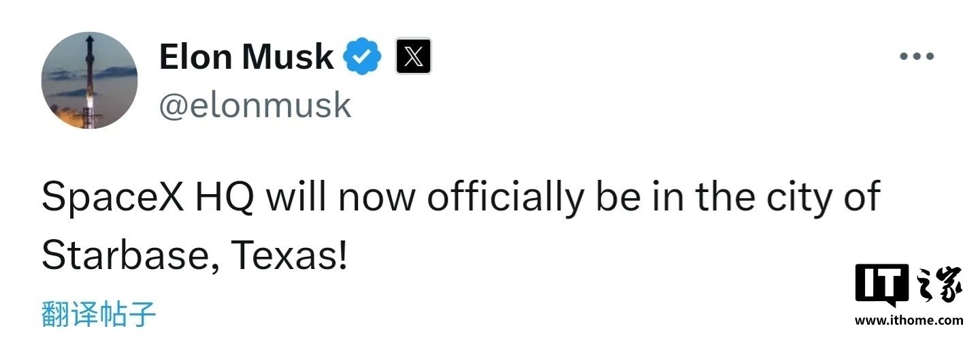Click the white 'IT' block in watermark
Image resolution: width=980 pixels, height=346 pixels.
(881, 286)
